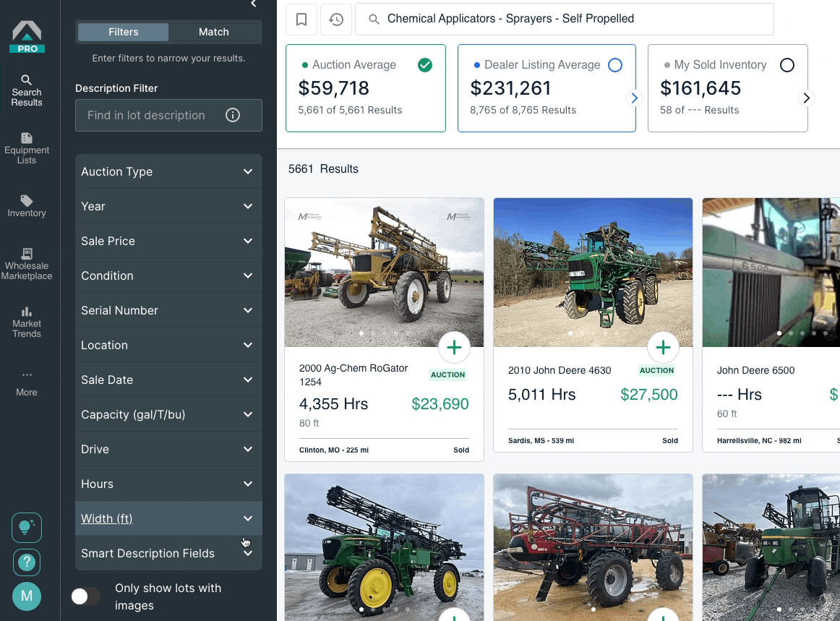Click the $23,690 price
This screenshot has height=621, width=840.
pyautogui.click(x=440, y=404)
